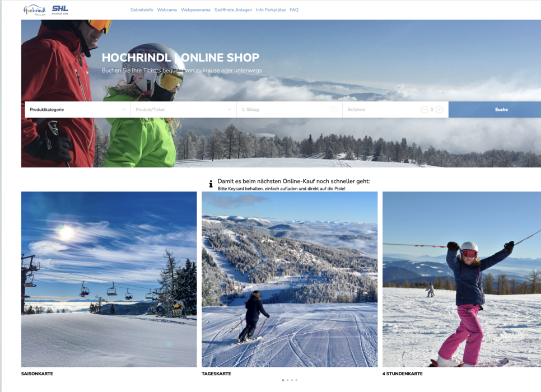
Task: Open the Tageskarte product link
Action: [216, 374]
